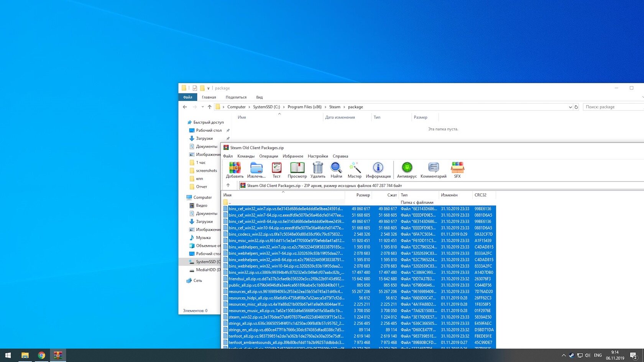644x362 pixels.
Task: Open the Quick Access Toolbar customize dropdown
Action: pos(209,88)
